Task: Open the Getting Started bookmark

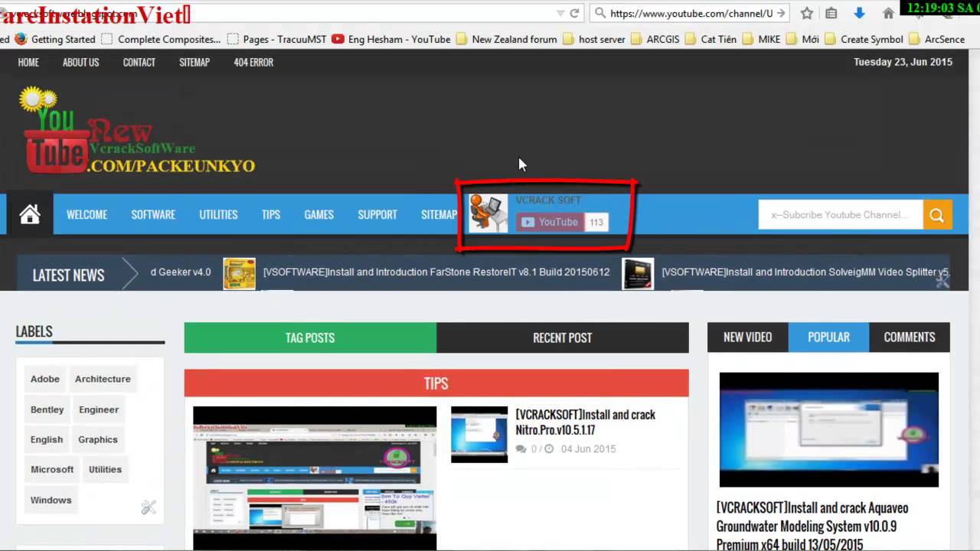Action: (x=55, y=39)
